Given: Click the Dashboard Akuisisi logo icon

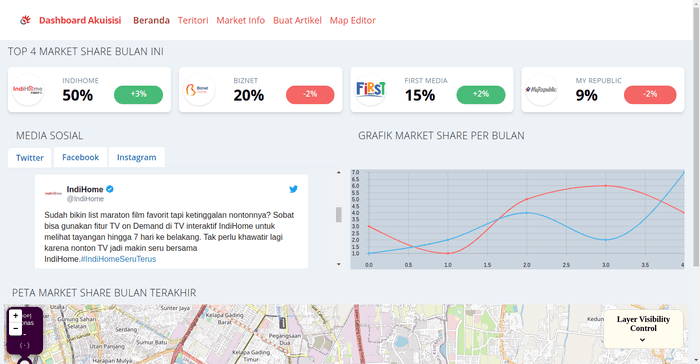Looking at the screenshot, I should pos(25,20).
